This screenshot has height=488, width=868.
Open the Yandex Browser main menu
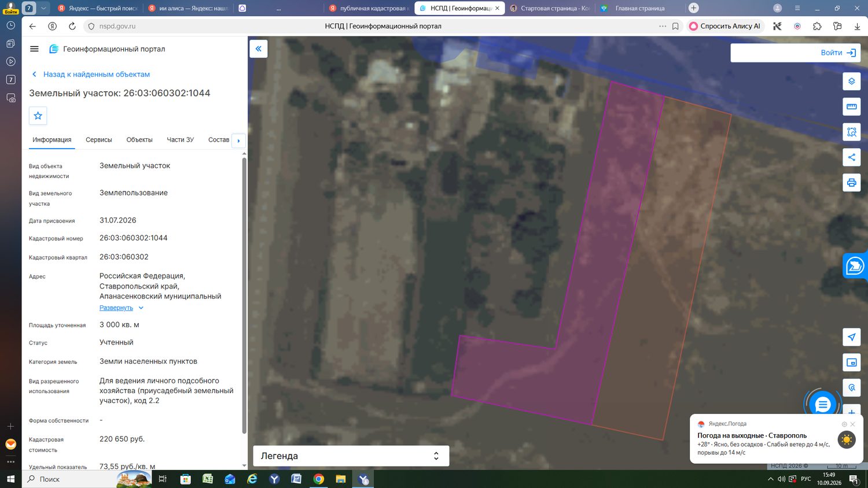click(x=797, y=8)
